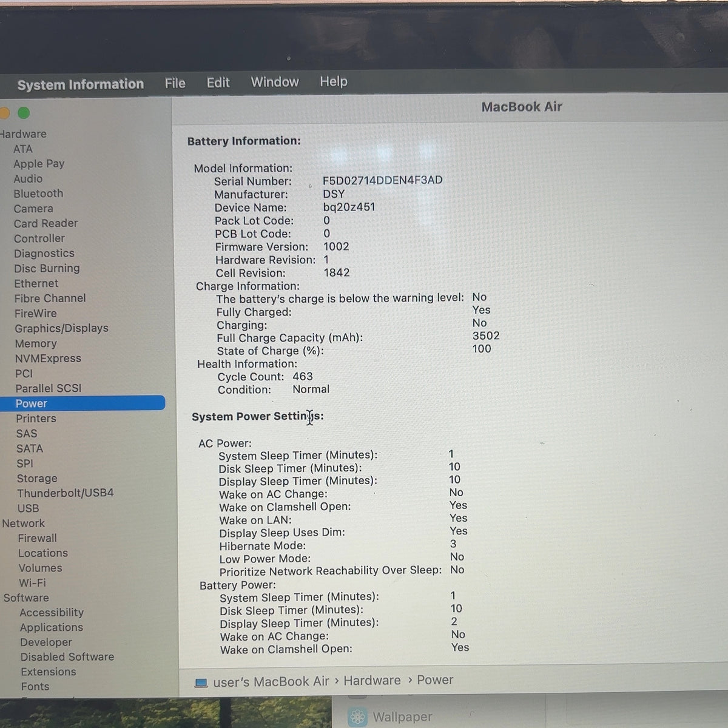Select Thunderbolt/USB4 in the sidebar
This screenshot has height=728, width=728.
66,493
